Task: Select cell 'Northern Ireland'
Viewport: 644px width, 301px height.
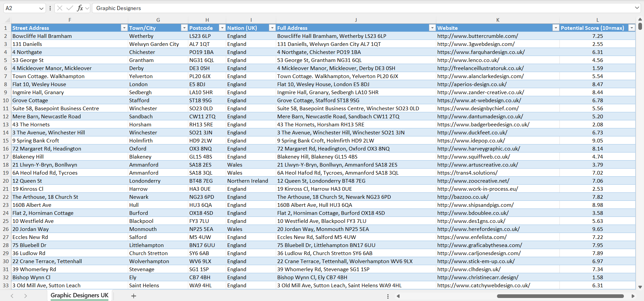Action: tap(251, 181)
